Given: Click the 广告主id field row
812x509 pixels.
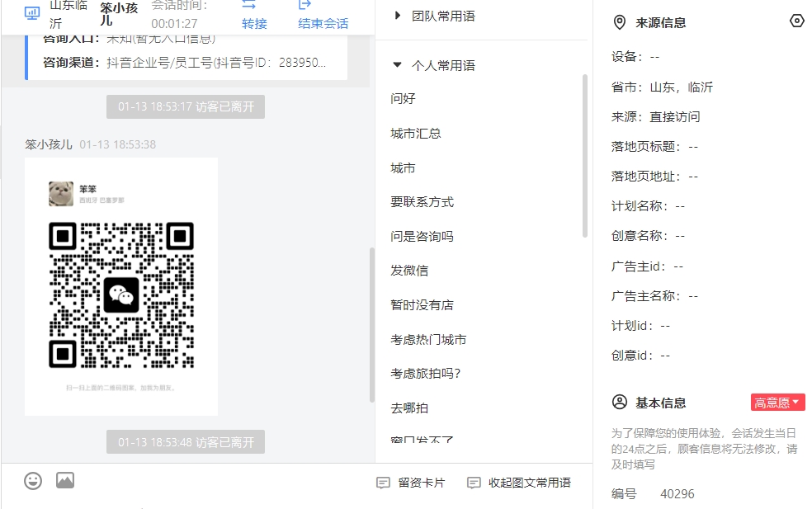Looking at the screenshot, I should [x=647, y=266].
